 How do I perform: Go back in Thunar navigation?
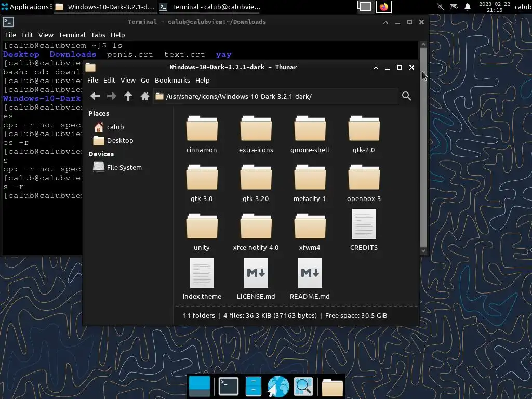[x=95, y=96]
